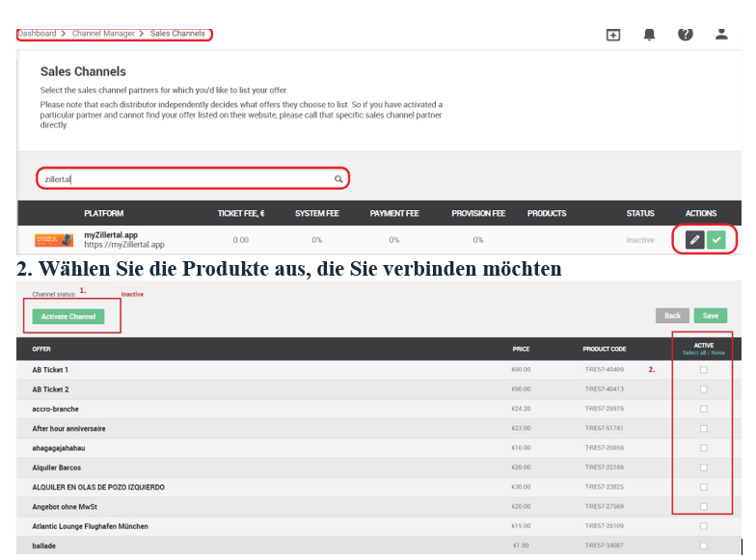The width and height of the screenshot is (756, 560).
Task: Click the 0.00 ticket fee value
Action: click(x=241, y=240)
